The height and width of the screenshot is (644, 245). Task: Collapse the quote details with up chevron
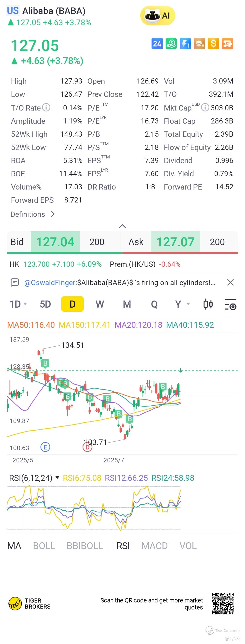click(122, 226)
